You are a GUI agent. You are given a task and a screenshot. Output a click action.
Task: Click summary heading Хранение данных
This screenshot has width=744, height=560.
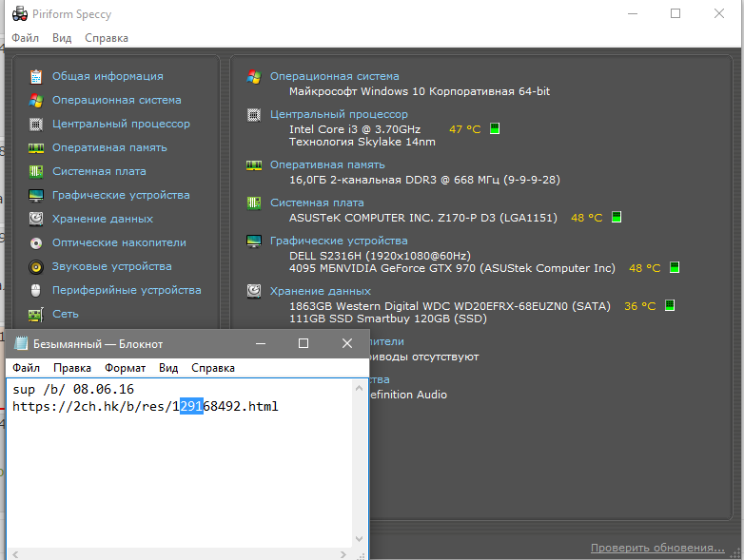pyautogui.click(x=321, y=291)
